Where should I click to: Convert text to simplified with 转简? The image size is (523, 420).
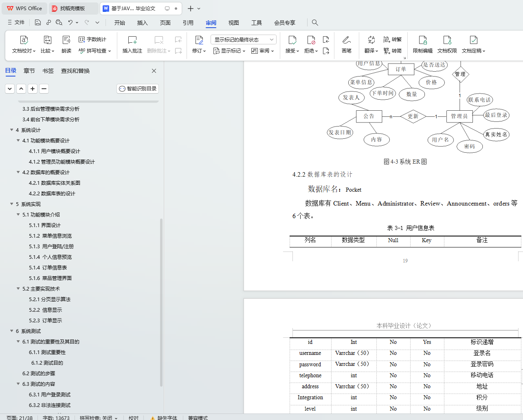393,51
